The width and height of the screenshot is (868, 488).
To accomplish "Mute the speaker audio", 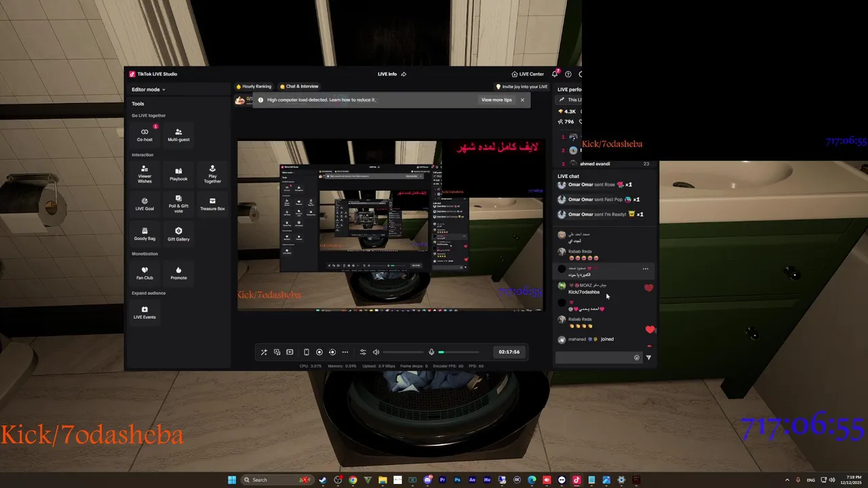I will coord(376,352).
